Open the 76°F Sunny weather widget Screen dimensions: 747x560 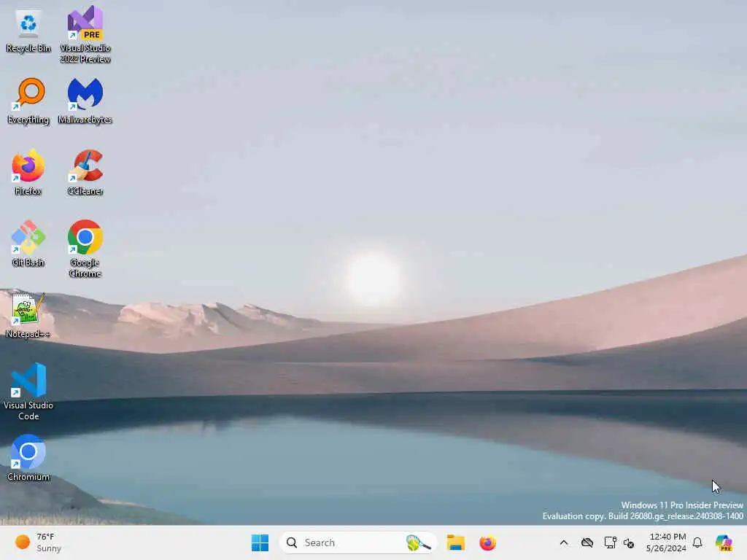click(39, 542)
